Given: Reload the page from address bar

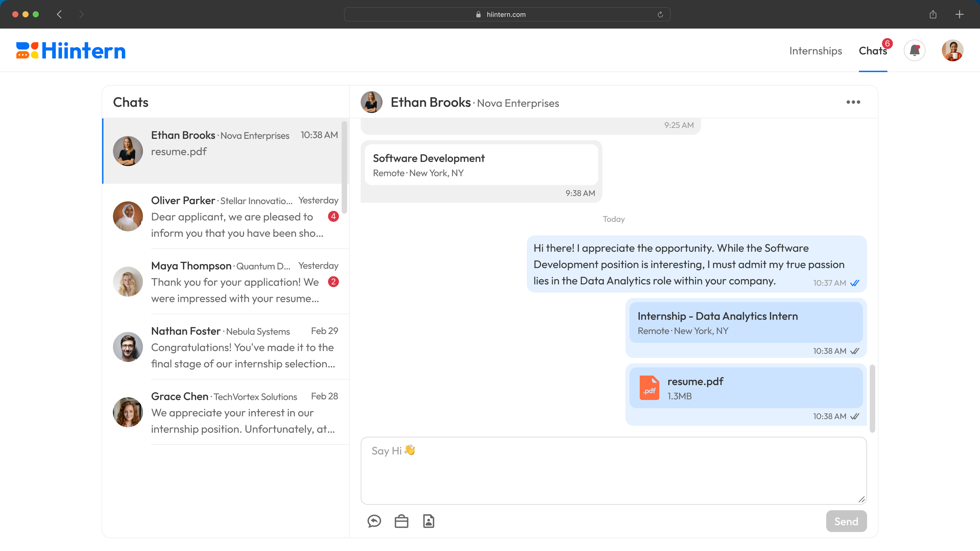Looking at the screenshot, I should pos(660,14).
